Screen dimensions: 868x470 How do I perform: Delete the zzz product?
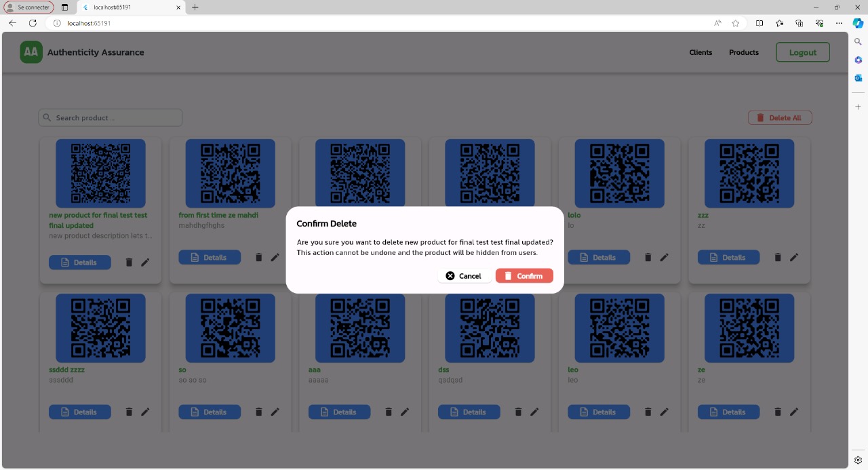[778, 257]
